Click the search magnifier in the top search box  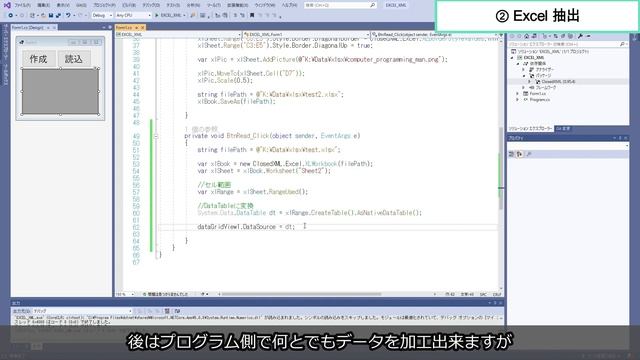(x=372, y=5)
